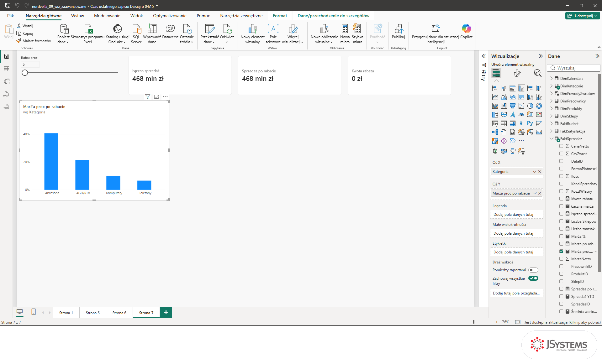602x364 pixels.
Task: Click the Skoroszyt programu Excel icon
Action: 88,34
